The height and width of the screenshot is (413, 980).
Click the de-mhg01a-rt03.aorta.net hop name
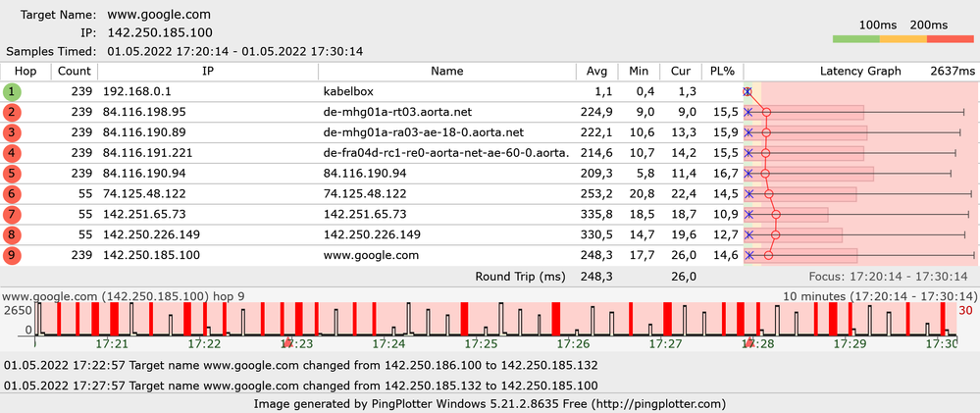point(397,113)
